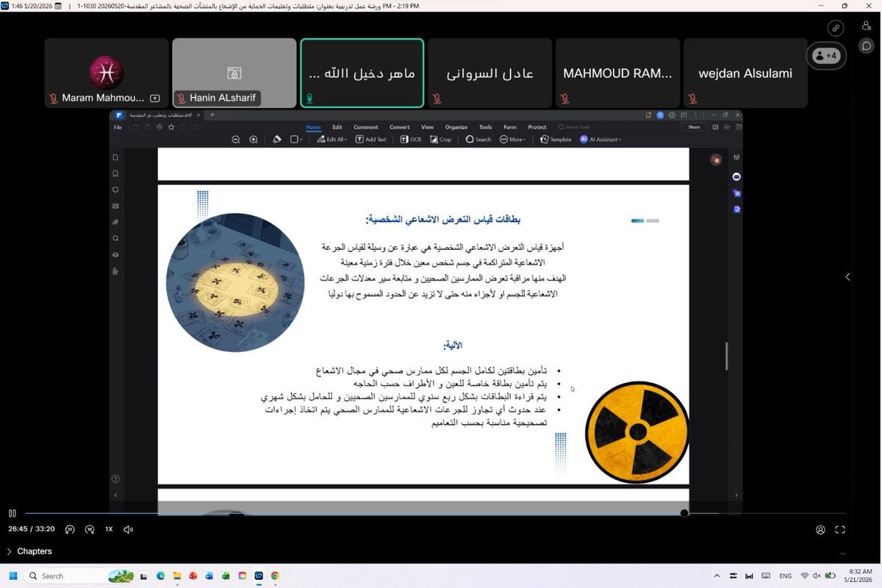Open the rectangle shape dropdown

click(296, 140)
